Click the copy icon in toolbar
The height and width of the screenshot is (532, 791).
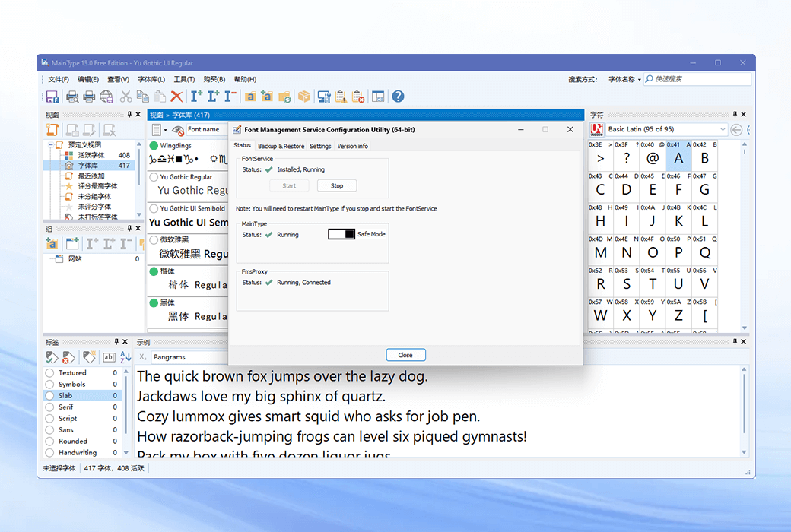click(x=143, y=97)
